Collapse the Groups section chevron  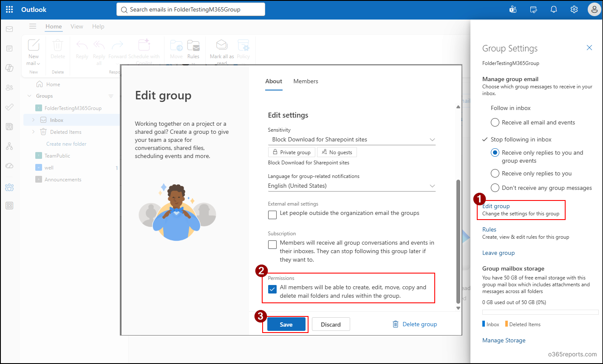click(x=29, y=96)
